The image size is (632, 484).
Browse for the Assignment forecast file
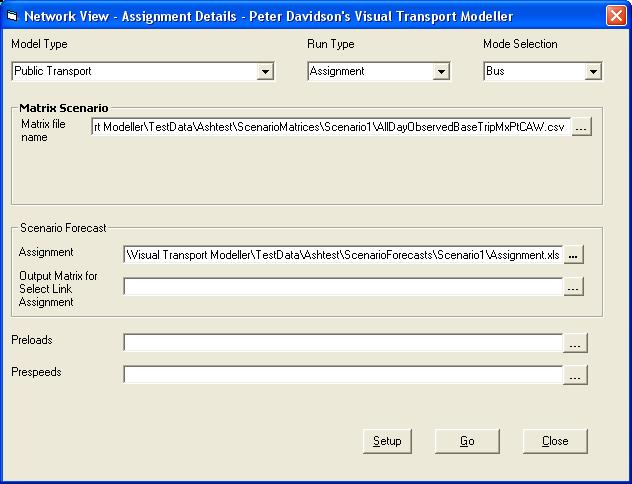pos(573,255)
